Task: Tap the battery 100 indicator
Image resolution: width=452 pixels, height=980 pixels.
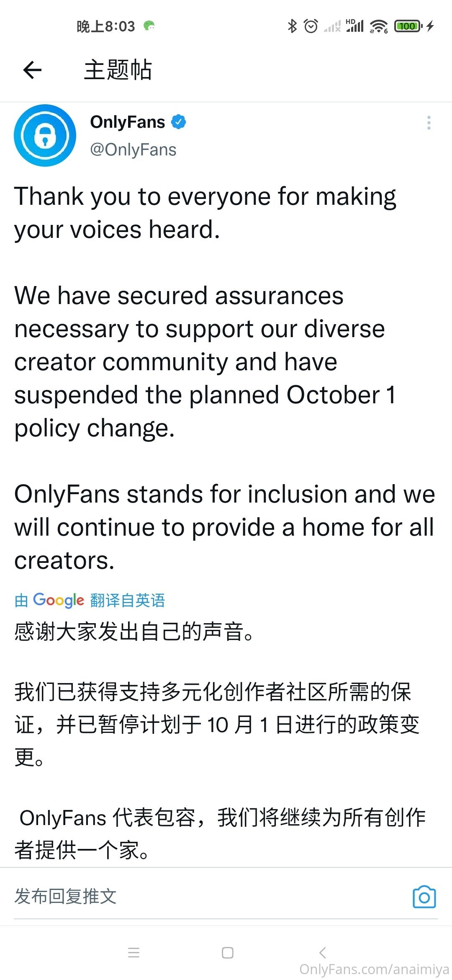Action: (408, 26)
